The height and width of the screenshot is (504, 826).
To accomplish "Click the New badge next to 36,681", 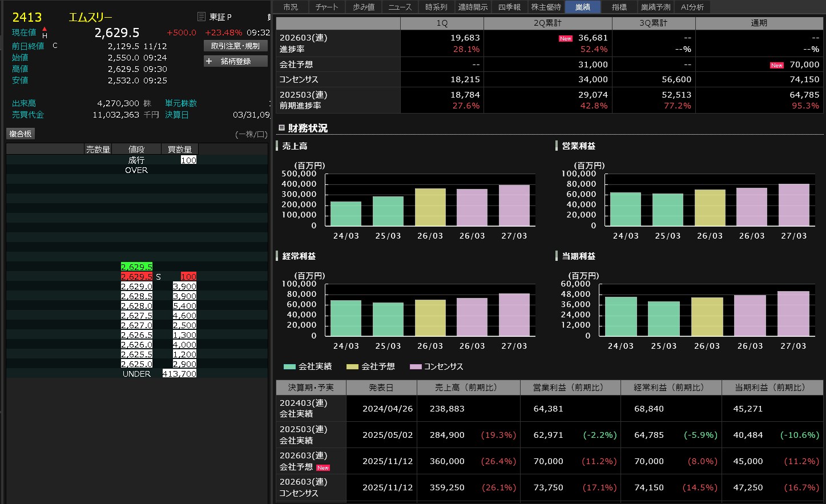I will pyautogui.click(x=565, y=39).
